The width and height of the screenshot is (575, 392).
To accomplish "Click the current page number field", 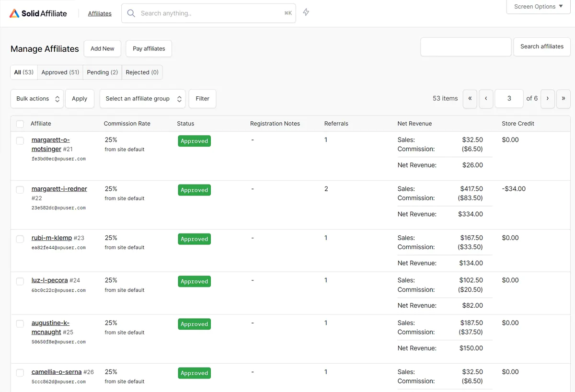I will [509, 98].
